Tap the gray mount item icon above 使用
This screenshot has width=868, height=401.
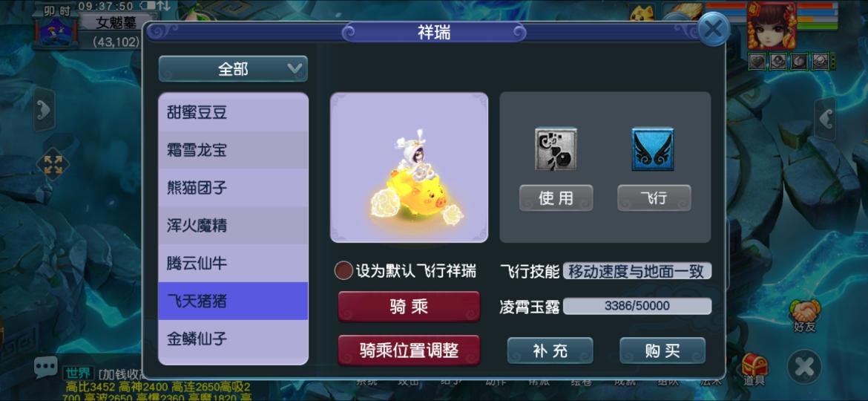point(556,149)
